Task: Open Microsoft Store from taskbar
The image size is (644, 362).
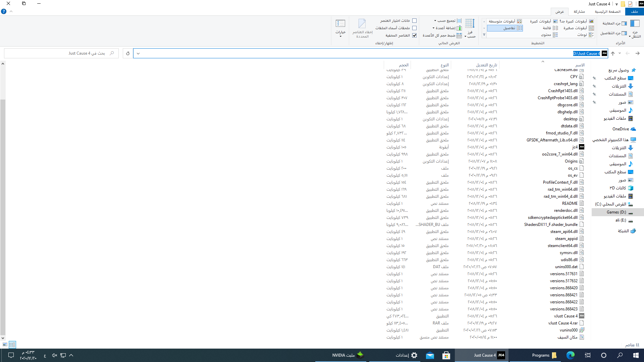Action: (446, 355)
